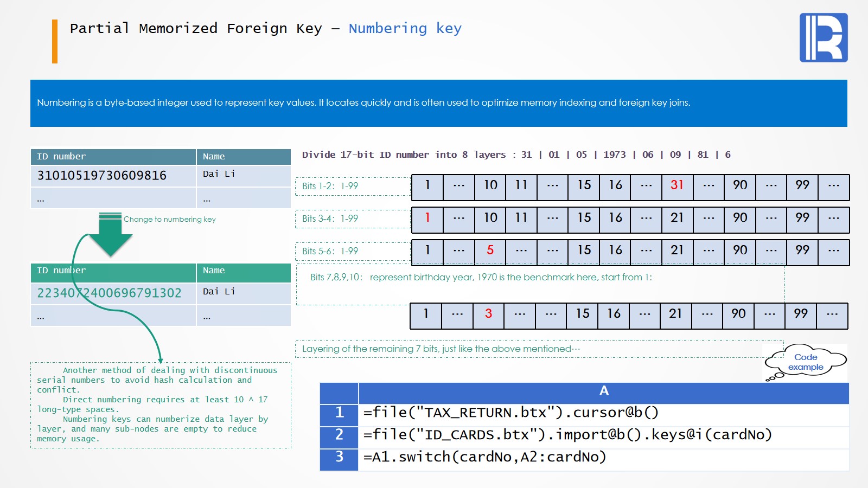Screen dimensions: 868x488
Task: Click the Code example cloud bubble
Action: click(x=806, y=362)
